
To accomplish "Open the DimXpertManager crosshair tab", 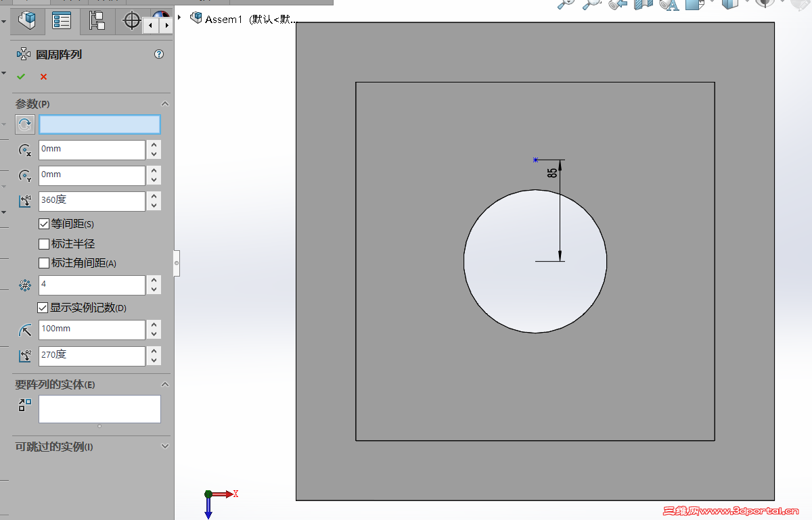I will point(131,22).
